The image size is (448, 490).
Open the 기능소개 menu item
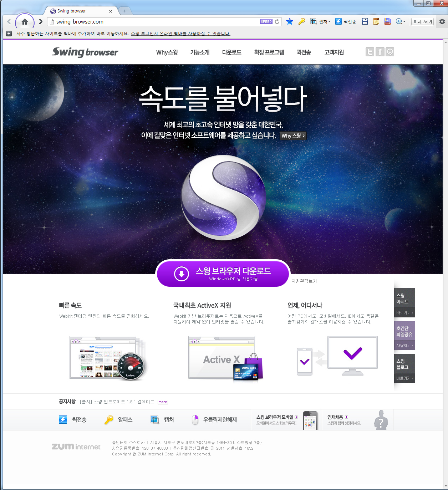coord(200,52)
